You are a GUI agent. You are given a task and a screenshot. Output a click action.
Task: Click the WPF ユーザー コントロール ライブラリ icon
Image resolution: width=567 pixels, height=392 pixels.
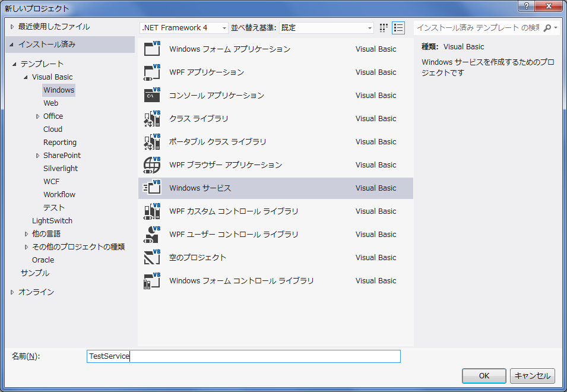coord(152,234)
